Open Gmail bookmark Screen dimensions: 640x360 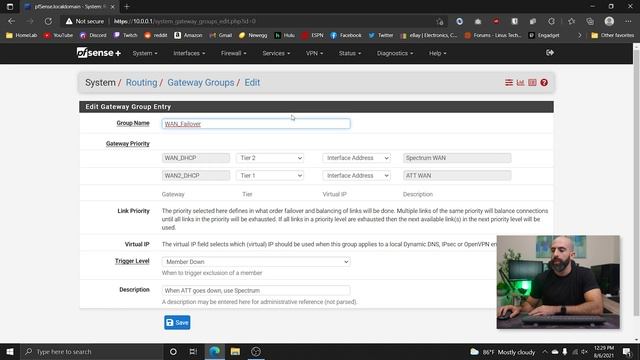(x=220, y=36)
